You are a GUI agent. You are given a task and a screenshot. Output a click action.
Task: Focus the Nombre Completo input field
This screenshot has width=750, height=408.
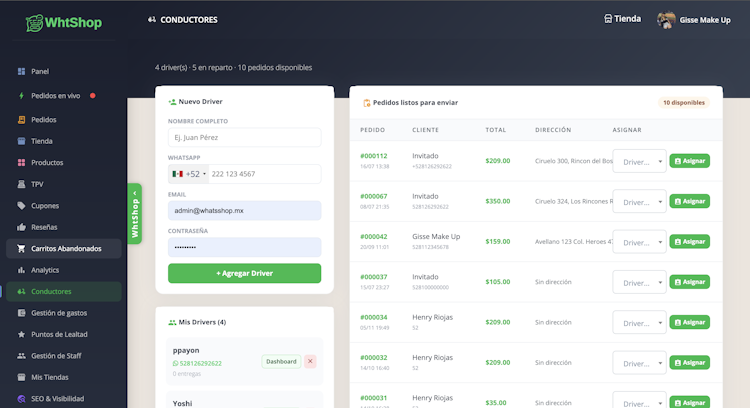pos(244,137)
